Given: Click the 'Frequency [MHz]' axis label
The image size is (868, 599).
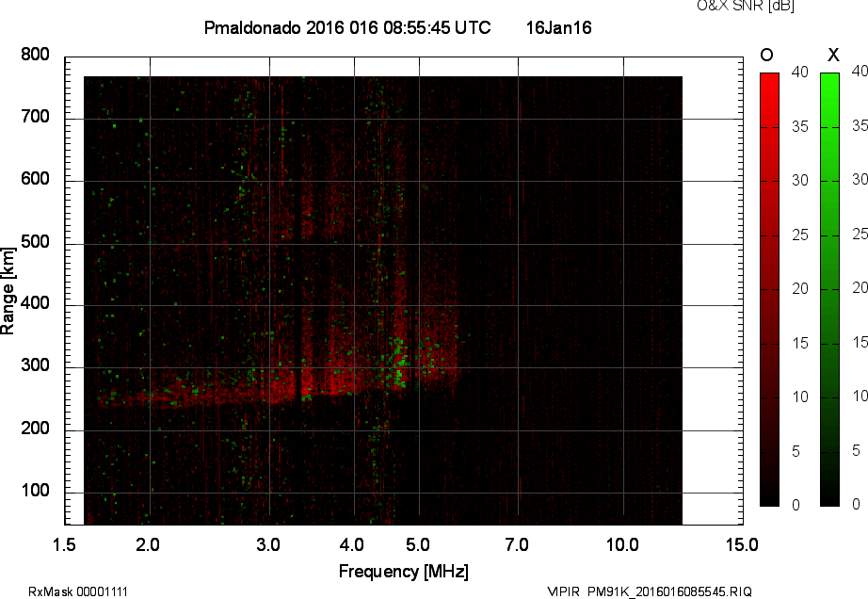Looking at the screenshot, I should coord(404,572).
